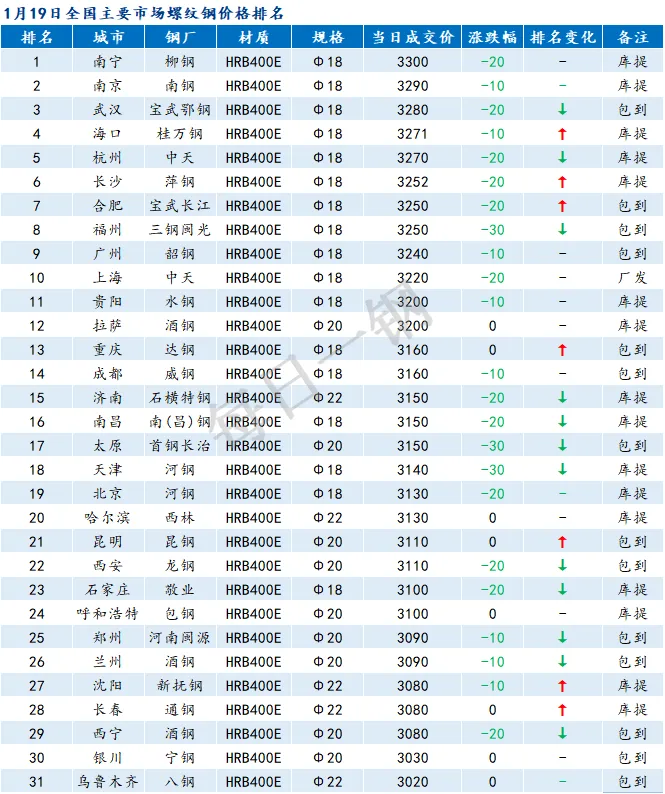
Task: Click the 涨跌幅 column header
Action: (x=492, y=37)
